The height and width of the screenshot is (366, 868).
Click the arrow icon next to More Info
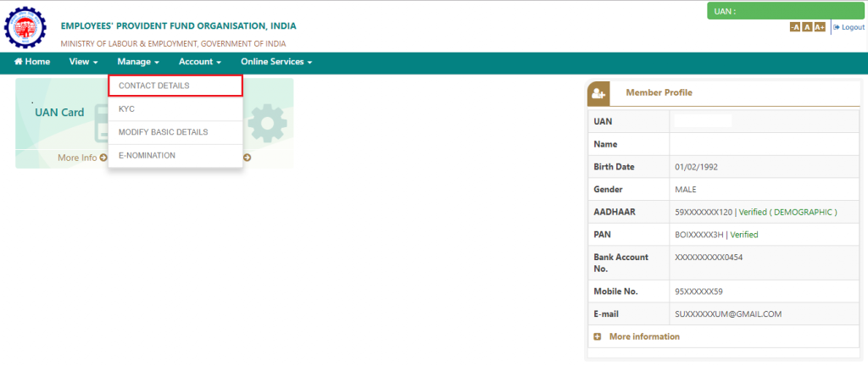[x=103, y=158]
